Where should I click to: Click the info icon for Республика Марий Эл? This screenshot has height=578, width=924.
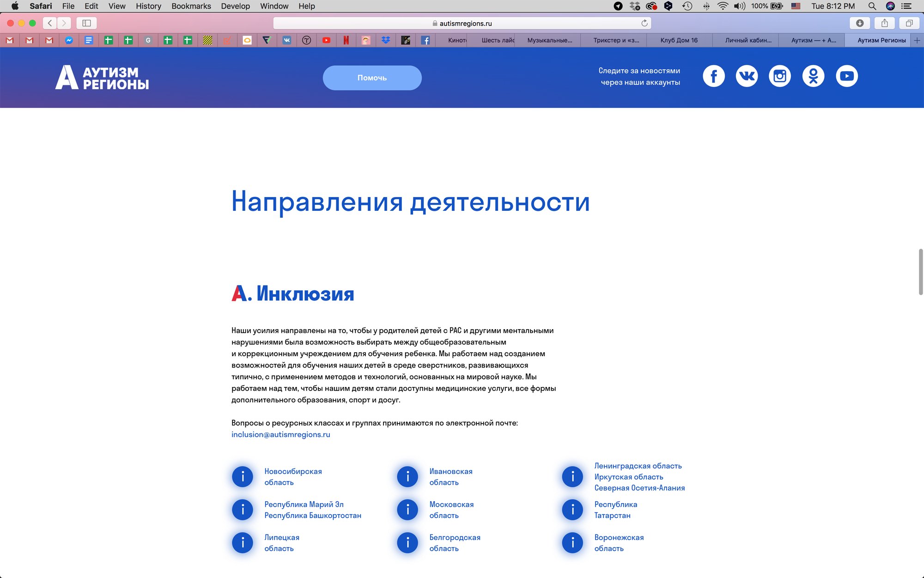tap(243, 510)
